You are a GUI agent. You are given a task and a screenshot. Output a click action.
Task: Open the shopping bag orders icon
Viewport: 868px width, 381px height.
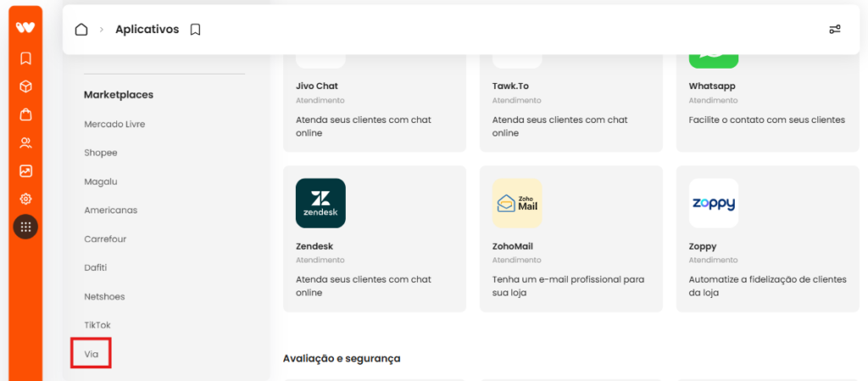pyautogui.click(x=25, y=114)
